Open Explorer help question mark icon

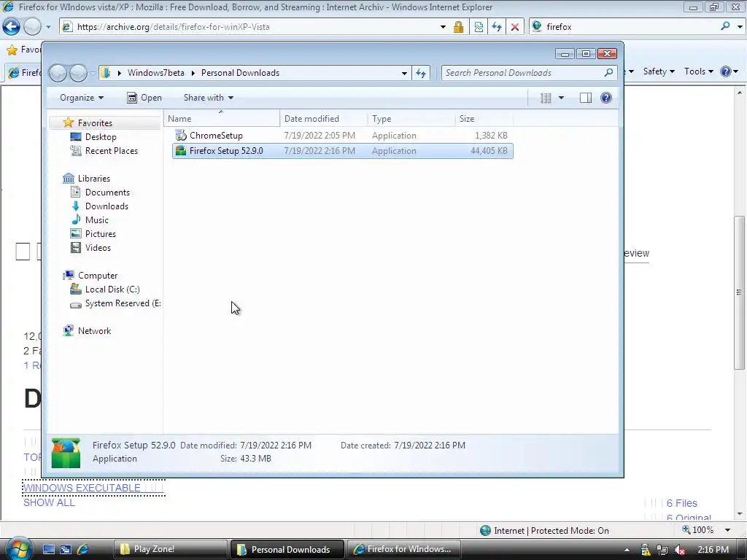pos(606,98)
